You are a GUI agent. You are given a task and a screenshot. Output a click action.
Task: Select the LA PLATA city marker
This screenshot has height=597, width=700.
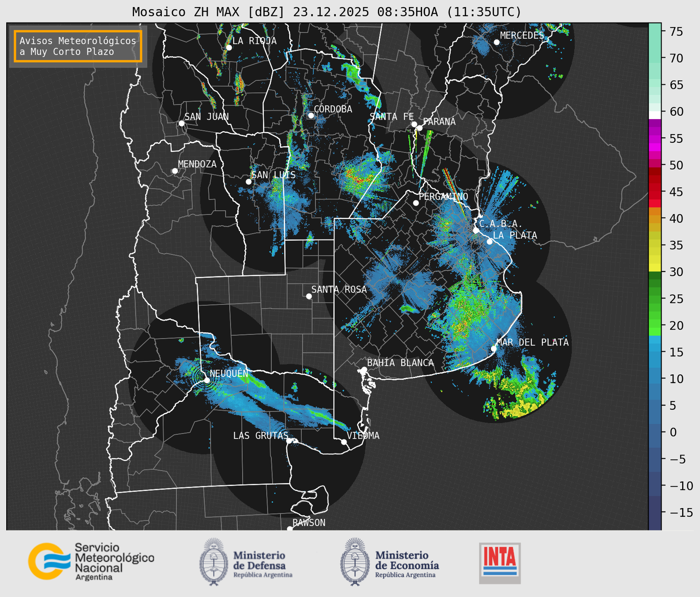[490, 242]
